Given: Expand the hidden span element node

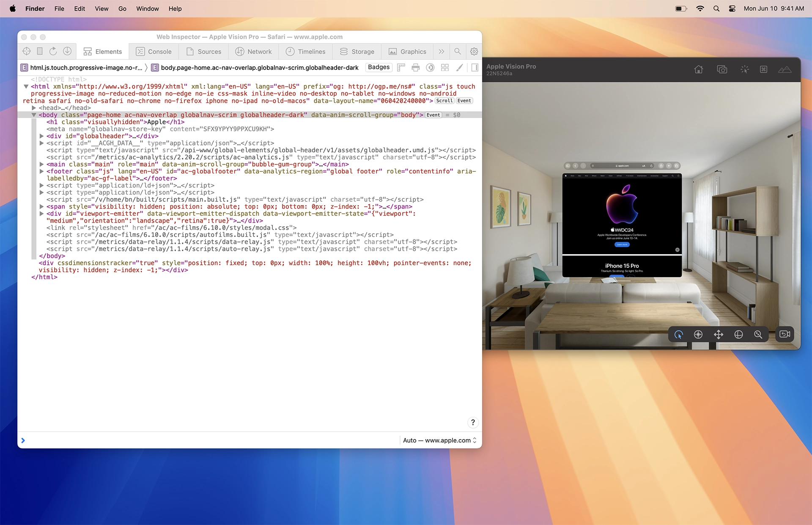Looking at the screenshot, I should pyautogui.click(x=41, y=206).
